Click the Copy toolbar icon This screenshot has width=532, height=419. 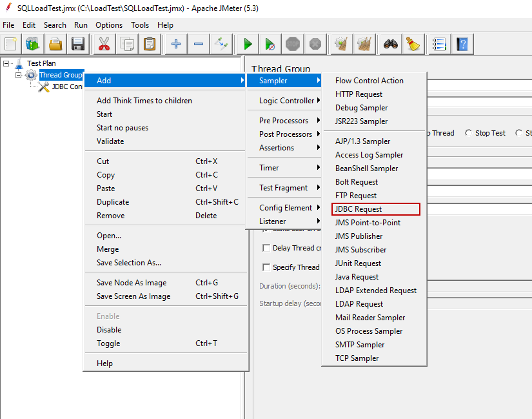point(127,44)
